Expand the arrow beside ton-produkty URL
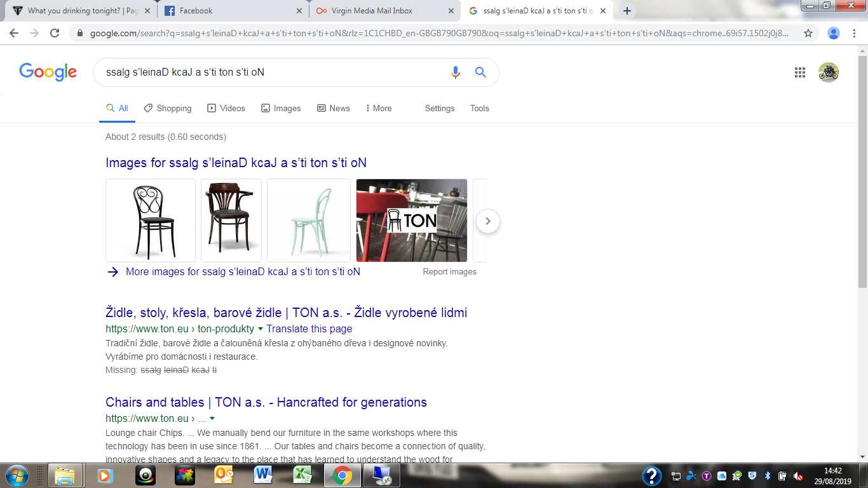The height and width of the screenshot is (488, 868). (x=260, y=329)
